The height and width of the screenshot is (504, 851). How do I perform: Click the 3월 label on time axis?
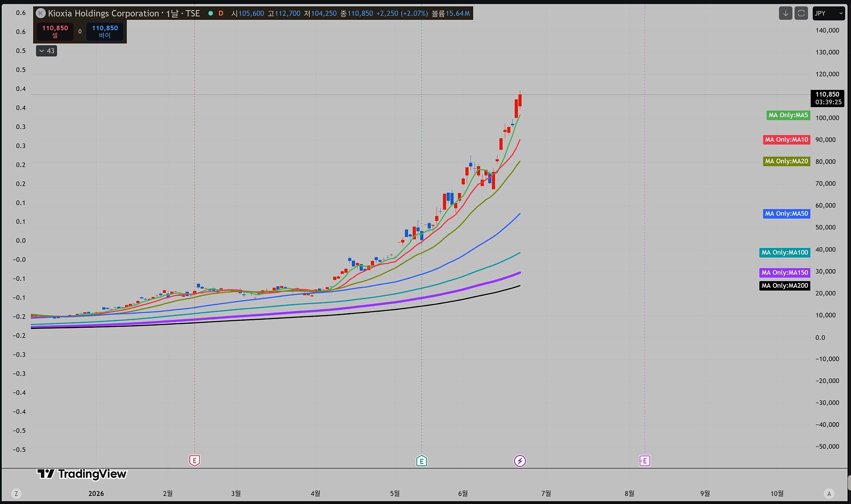pos(236,493)
